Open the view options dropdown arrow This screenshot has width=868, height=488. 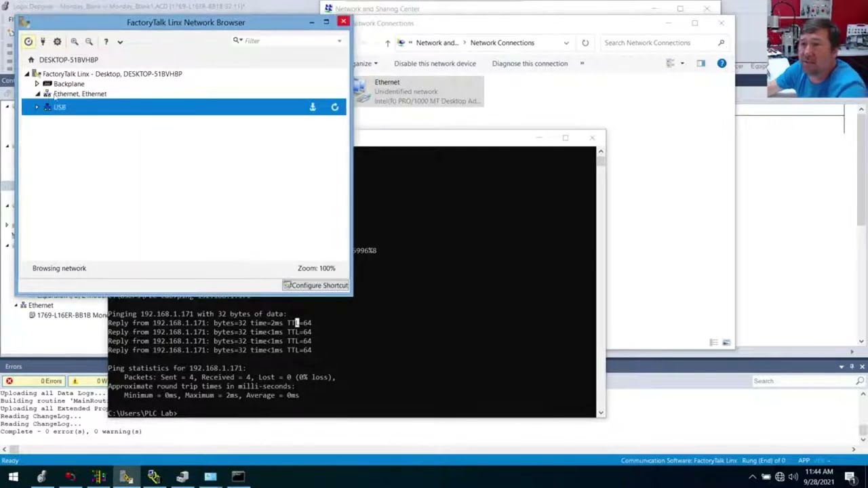tap(682, 64)
